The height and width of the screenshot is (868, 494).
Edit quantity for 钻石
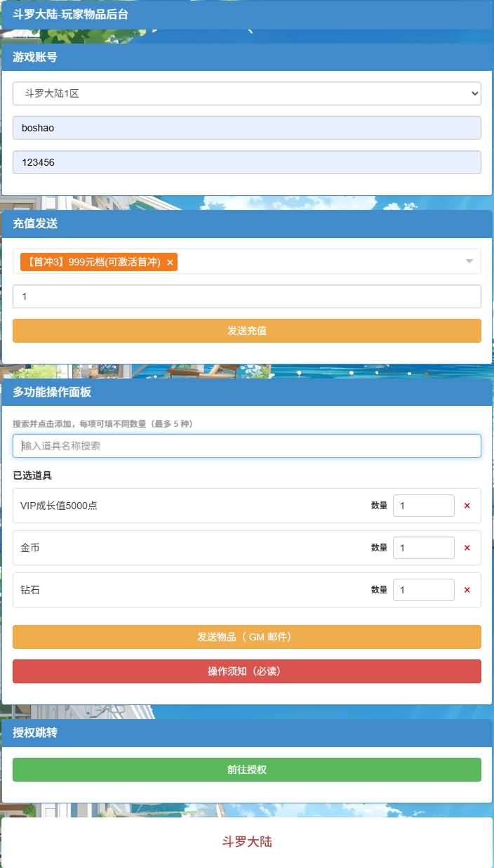(424, 590)
